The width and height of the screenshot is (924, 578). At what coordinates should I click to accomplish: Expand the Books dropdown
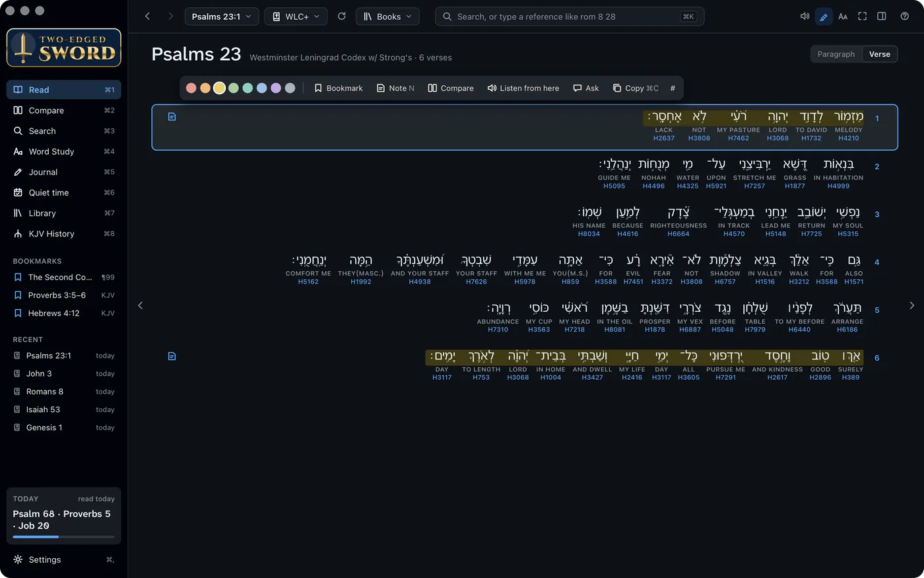[387, 17]
